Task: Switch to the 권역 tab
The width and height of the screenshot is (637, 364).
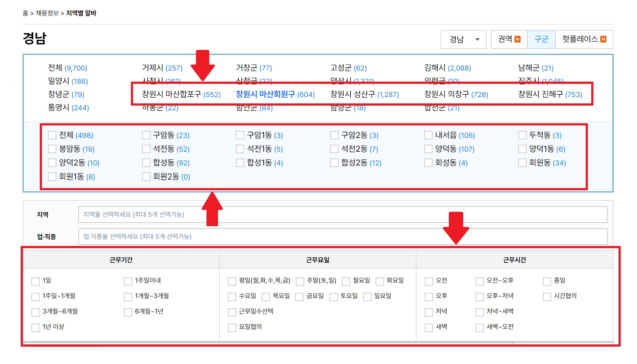Action: coord(509,39)
